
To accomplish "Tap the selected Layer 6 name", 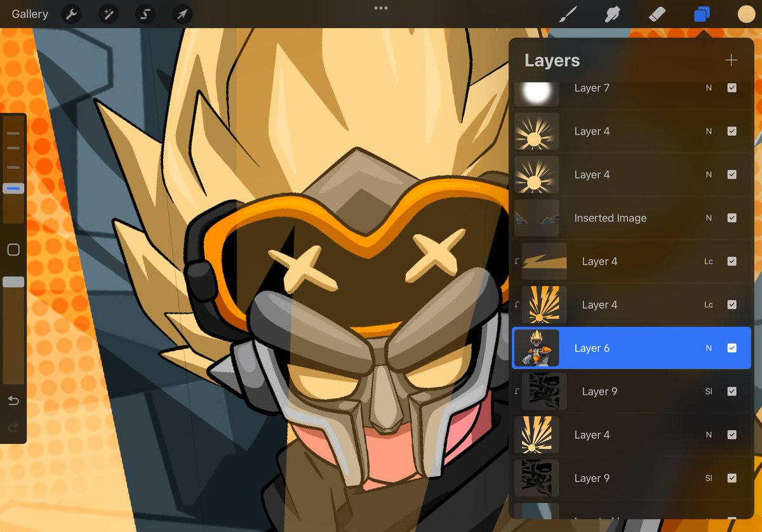I will click(592, 348).
